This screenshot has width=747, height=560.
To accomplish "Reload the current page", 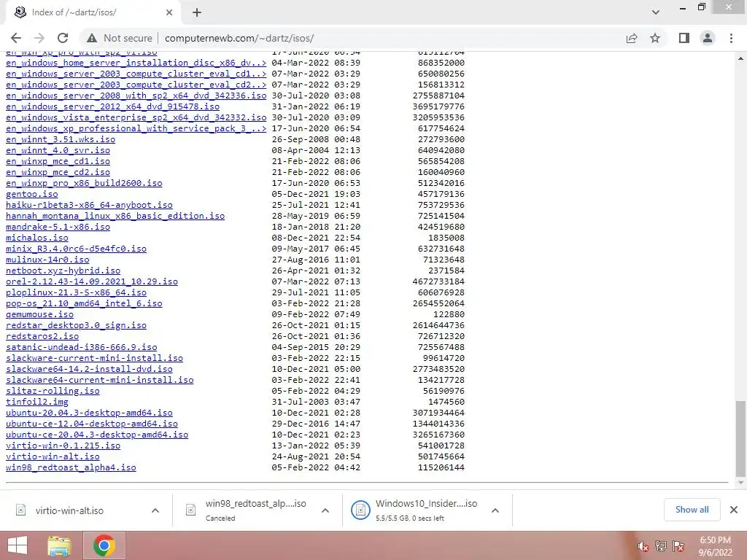I will point(63,38).
